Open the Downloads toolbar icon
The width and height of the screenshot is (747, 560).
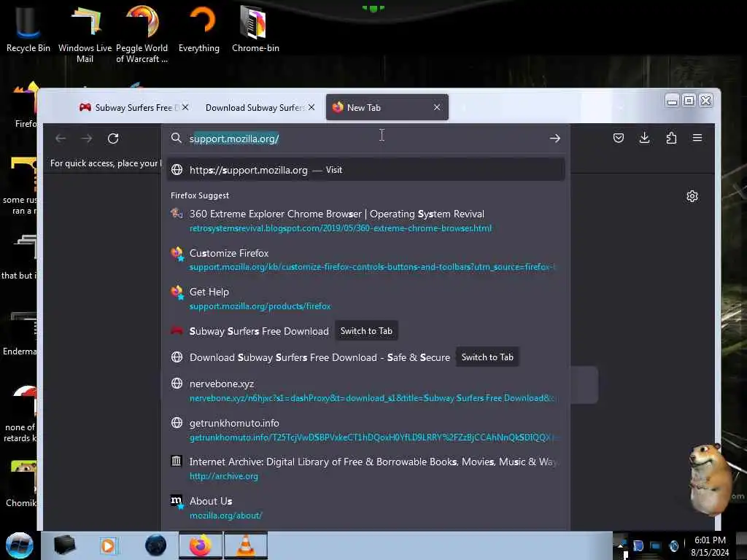click(x=645, y=138)
